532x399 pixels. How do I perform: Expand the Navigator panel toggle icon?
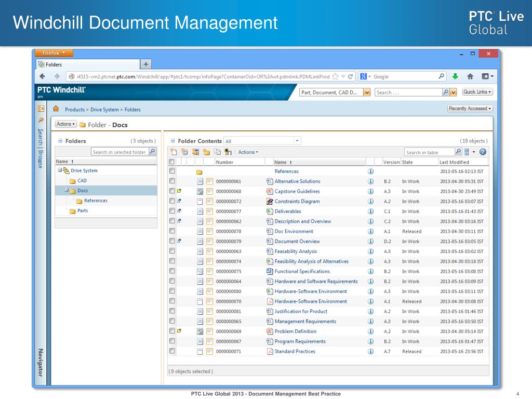coord(41,109)
